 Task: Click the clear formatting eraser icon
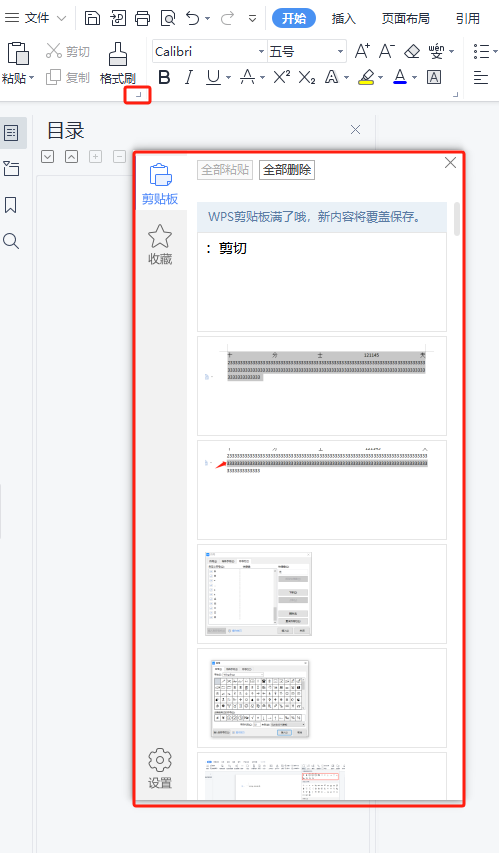(x=412, y=52)
